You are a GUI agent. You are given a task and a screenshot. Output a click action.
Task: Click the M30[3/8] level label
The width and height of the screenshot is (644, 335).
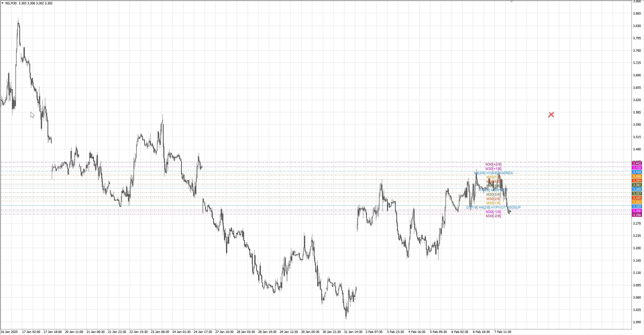click(493, 194)
